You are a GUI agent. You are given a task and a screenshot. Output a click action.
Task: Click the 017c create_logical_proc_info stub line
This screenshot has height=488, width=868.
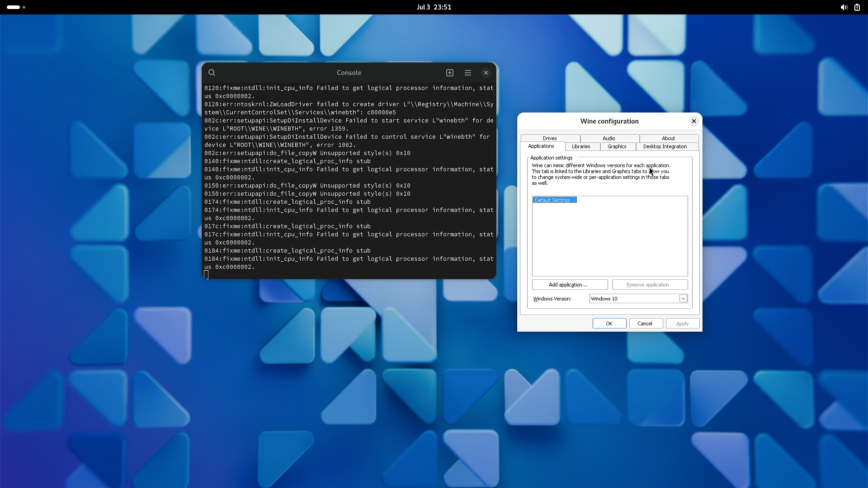(288, 226)
